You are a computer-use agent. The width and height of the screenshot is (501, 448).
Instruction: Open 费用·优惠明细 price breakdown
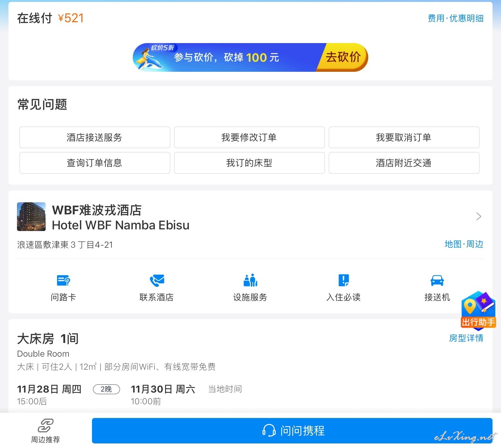pyautogui.click(x=455, y=18)
